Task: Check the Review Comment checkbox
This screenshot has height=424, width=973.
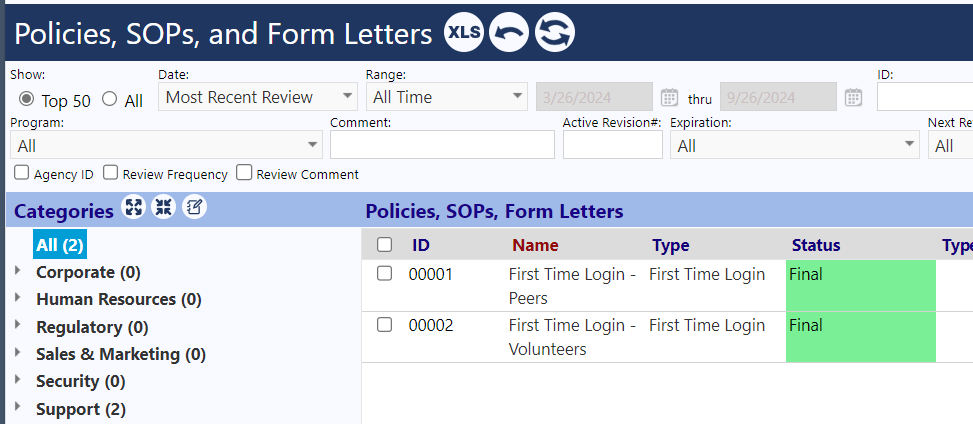Action: point(245,173)
